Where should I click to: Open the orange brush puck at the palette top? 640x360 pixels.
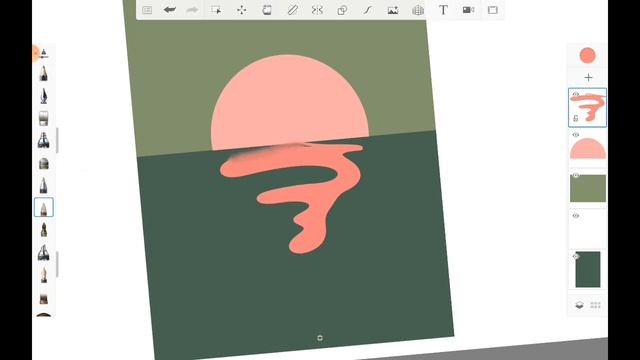[35, 53]
